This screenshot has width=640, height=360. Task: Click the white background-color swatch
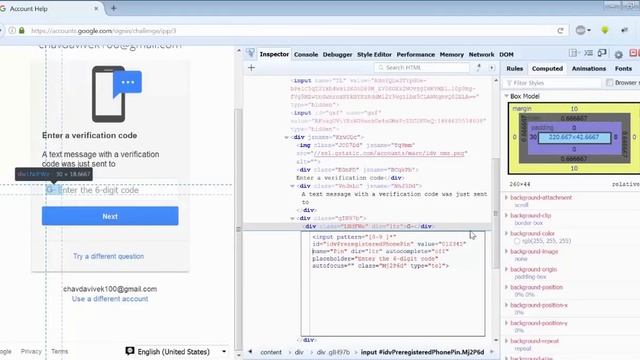(x=516, y=241)
